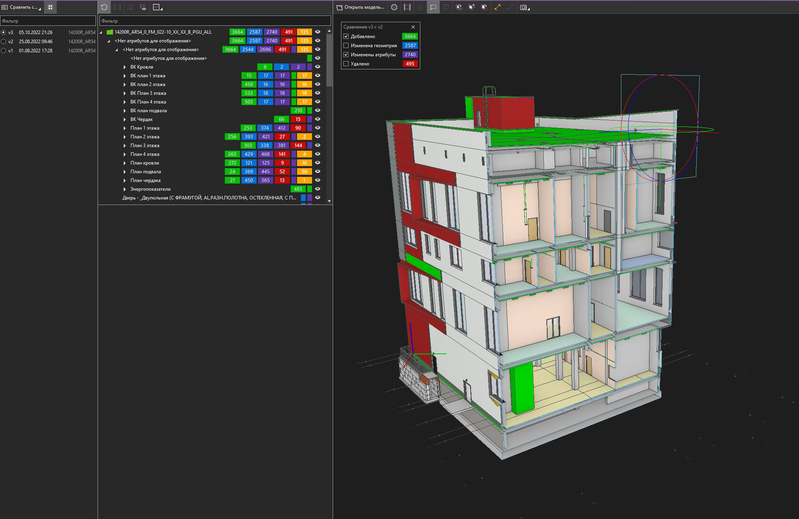This screenshot has width=799, height=519.
Task: Open the 'Сравнить с...' compare dropdown
Action: (x=21, y=7)
